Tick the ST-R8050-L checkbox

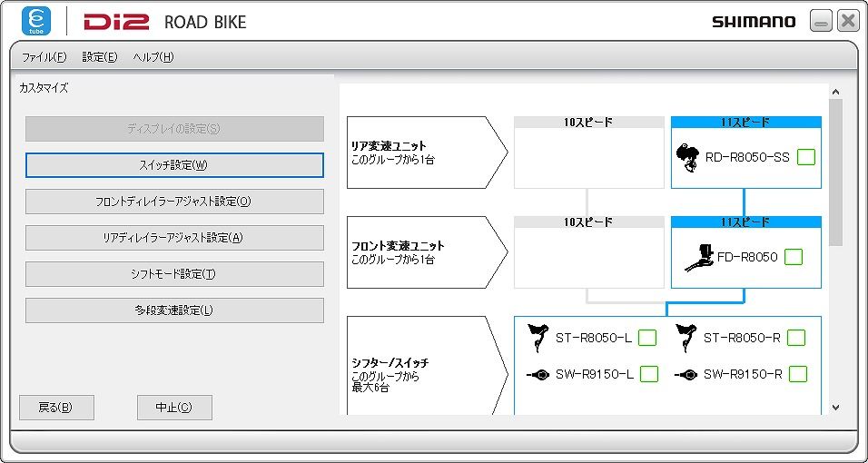[647, 338]
